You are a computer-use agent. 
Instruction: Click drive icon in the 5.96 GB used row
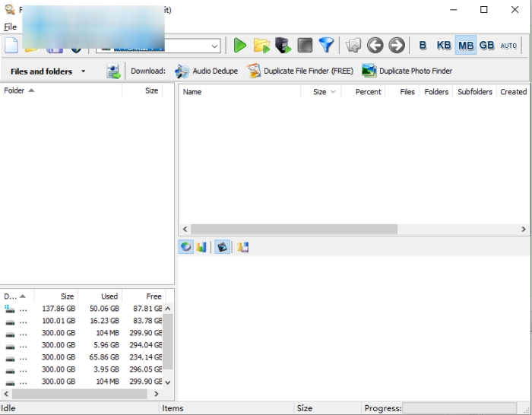point(10,347)
